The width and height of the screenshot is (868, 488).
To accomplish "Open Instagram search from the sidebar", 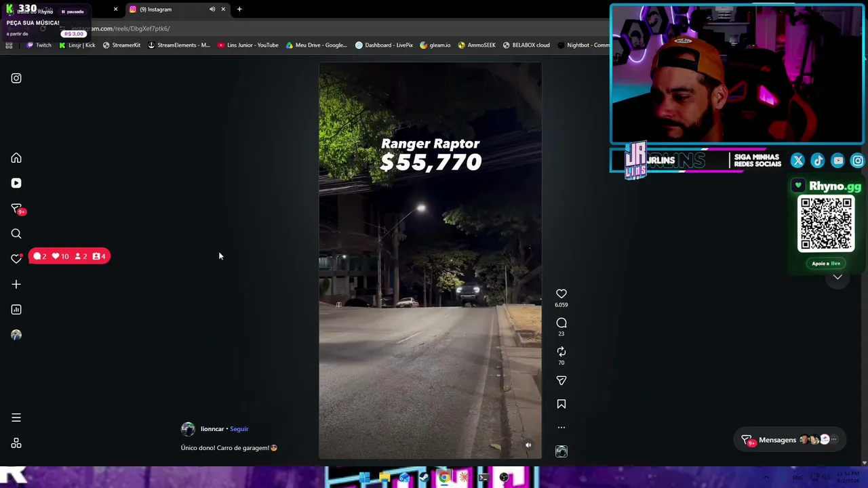I will click(x=16, y=234).
